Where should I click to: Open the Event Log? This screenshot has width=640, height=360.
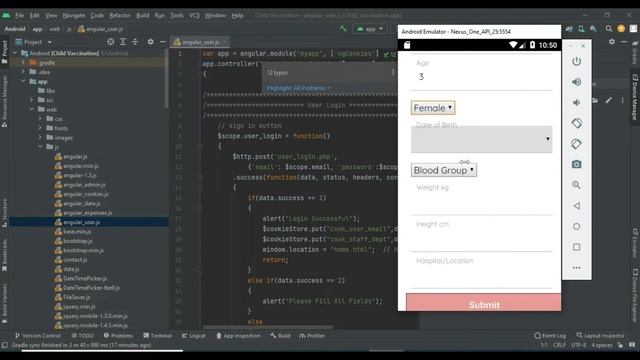(550, 336)
